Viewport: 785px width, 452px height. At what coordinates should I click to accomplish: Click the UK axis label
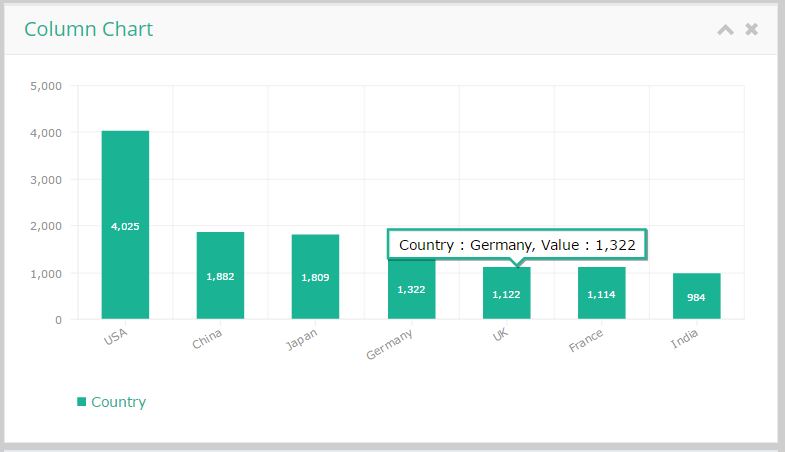(x=500, y=334)
